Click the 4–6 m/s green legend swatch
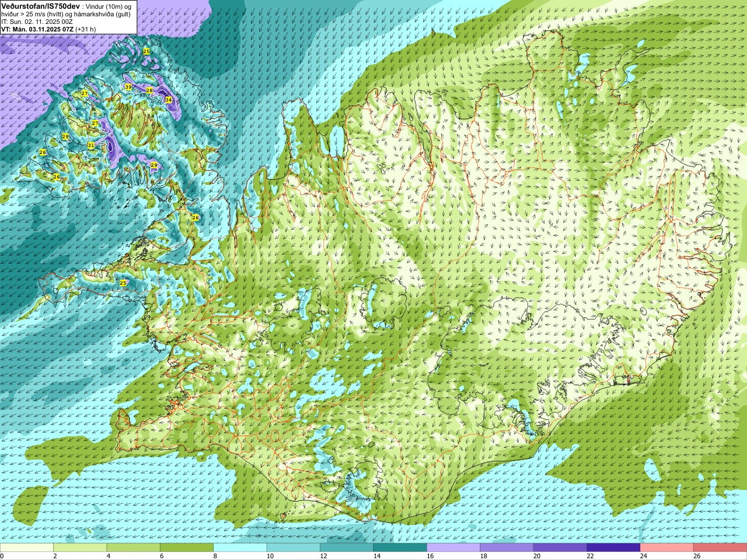Screen dimensions: 747x560 pos(134,547)
